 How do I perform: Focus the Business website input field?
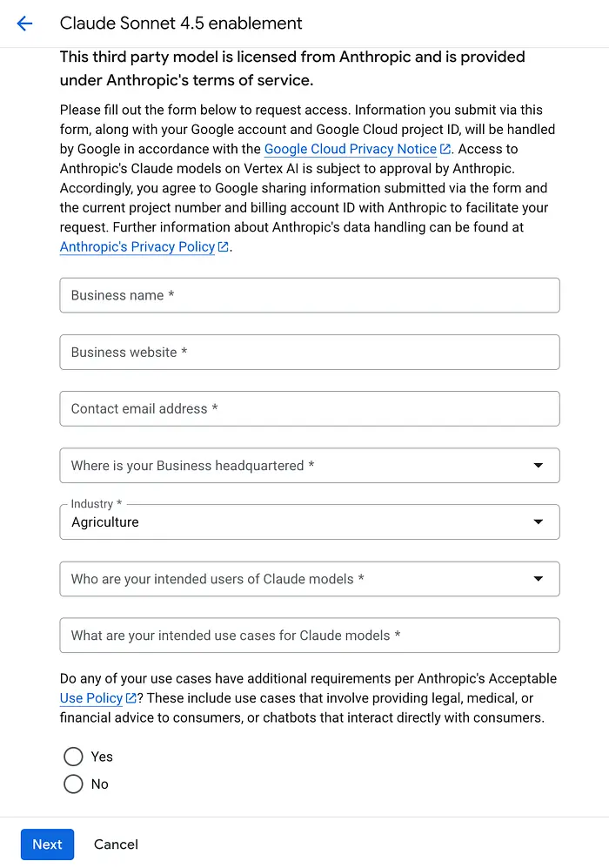310,352
